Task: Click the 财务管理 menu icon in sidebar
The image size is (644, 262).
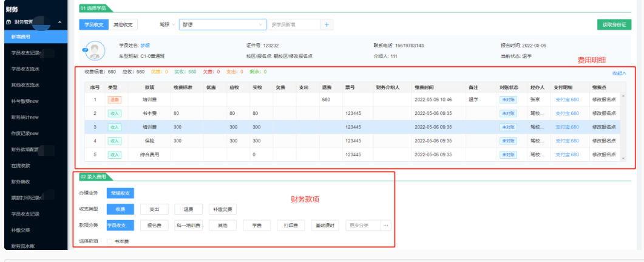Action: [x=8, y=22]
